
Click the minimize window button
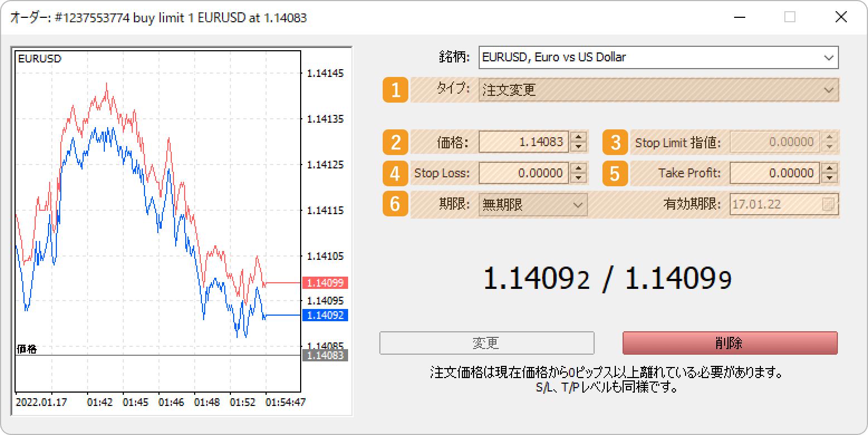pos(739,17)
